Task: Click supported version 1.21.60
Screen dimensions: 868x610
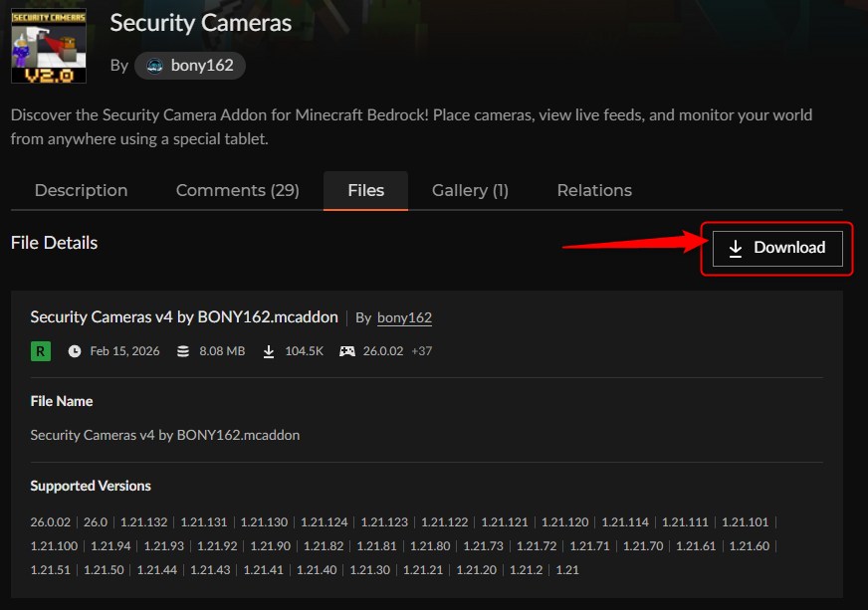Action: [x=749, y=545]
